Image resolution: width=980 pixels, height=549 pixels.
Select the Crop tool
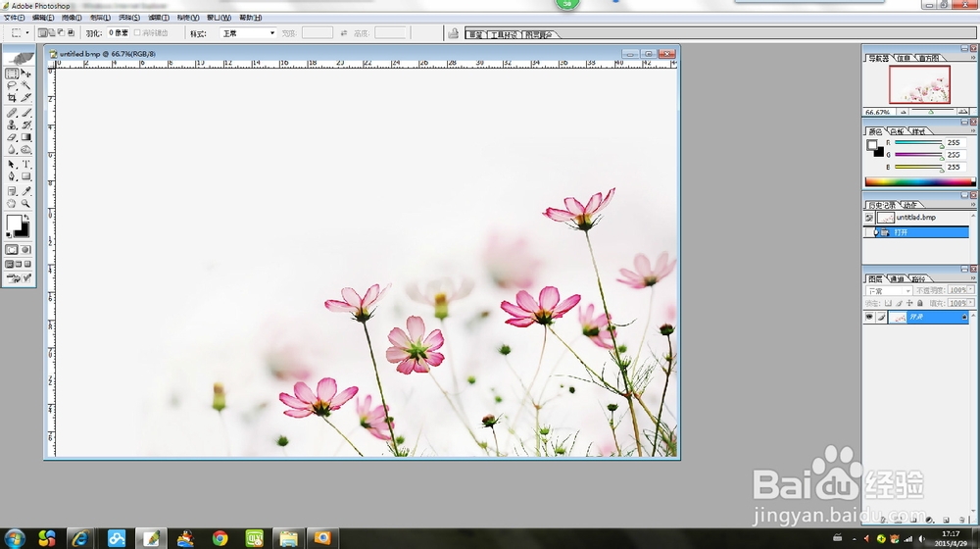(x=12, y=97)
